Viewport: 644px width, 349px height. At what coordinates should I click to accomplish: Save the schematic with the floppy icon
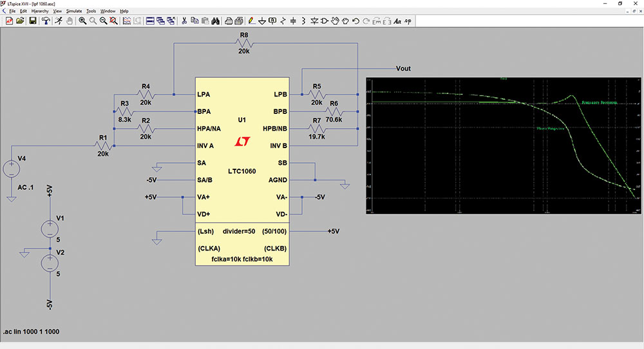pyautogui.click(x=32, y=21)
